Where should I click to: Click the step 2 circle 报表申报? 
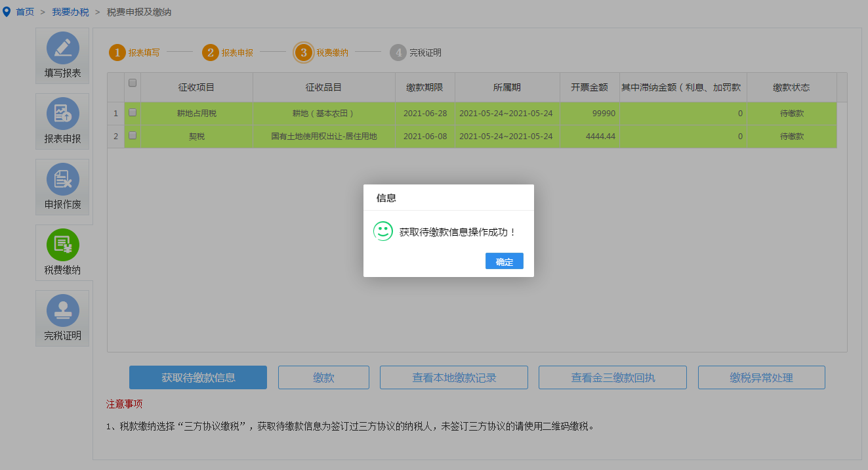(x=211, y=53)
